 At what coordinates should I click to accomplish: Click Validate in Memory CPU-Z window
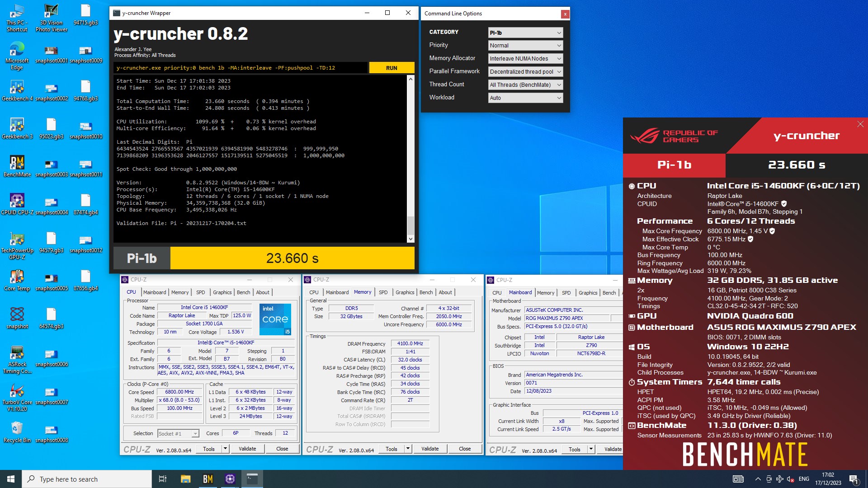430,449
